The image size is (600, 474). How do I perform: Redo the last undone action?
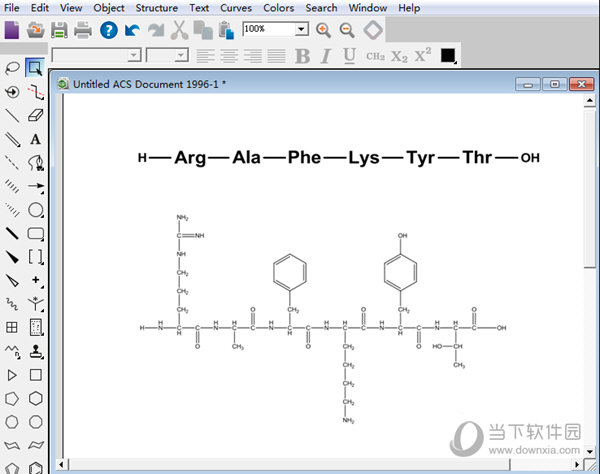pos(156,30)
